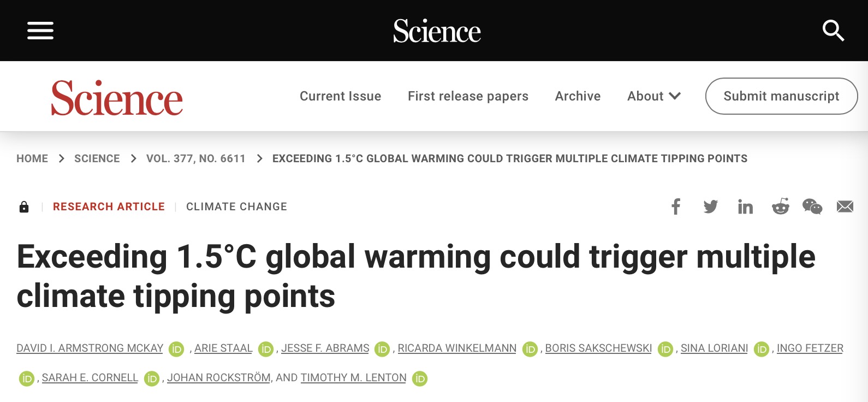Open Timothy M. Lenton's ORCID icon
This screenshot has width=868, height=402.
(420, 379)
